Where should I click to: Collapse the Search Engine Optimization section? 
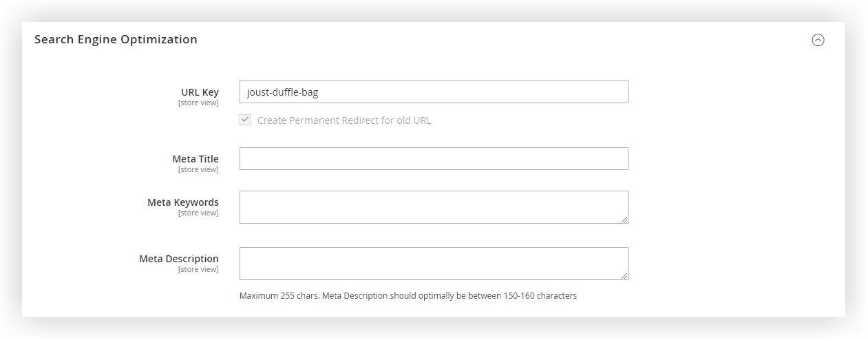click(818, 40)
